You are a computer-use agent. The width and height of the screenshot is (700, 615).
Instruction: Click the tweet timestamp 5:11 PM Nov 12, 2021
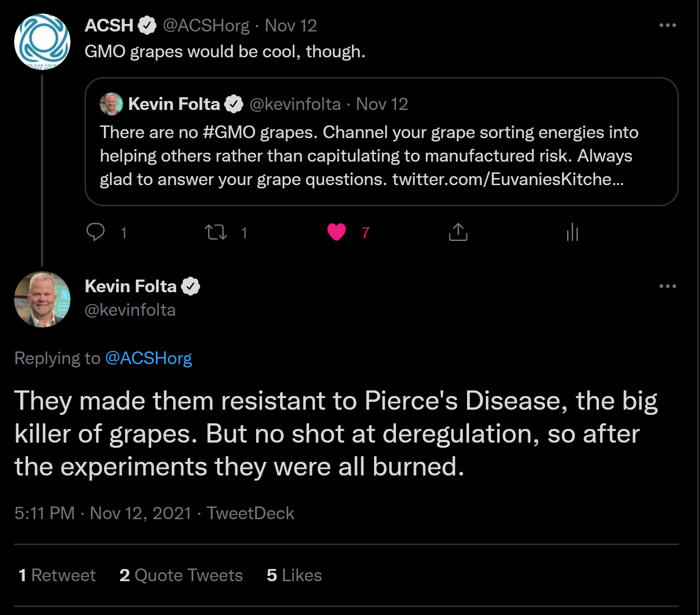(103, 514)
